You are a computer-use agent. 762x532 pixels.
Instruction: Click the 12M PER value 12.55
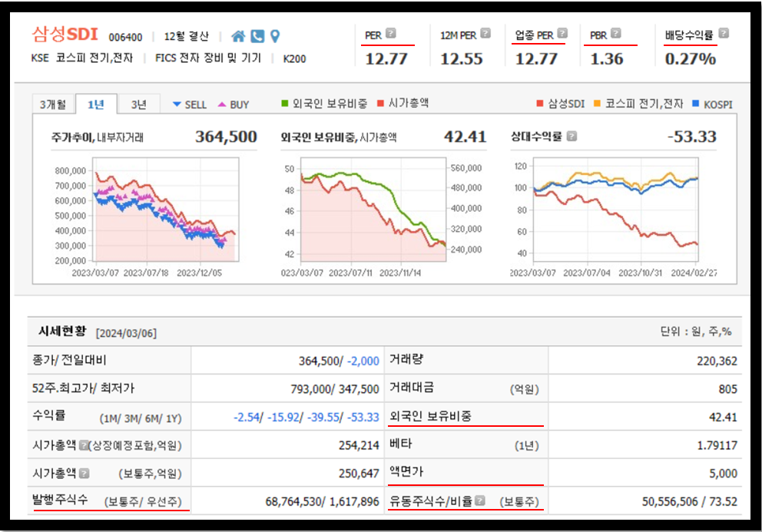461,59
